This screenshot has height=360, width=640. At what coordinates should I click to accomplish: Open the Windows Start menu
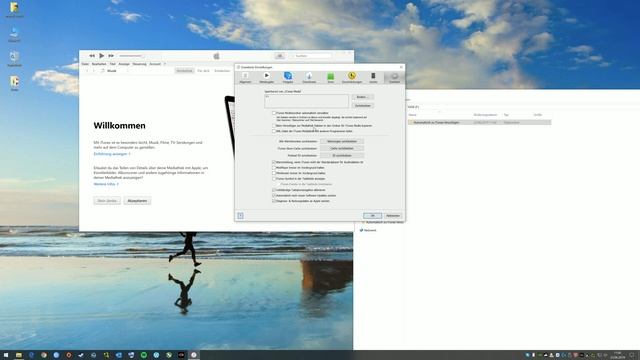coord(6,355)
